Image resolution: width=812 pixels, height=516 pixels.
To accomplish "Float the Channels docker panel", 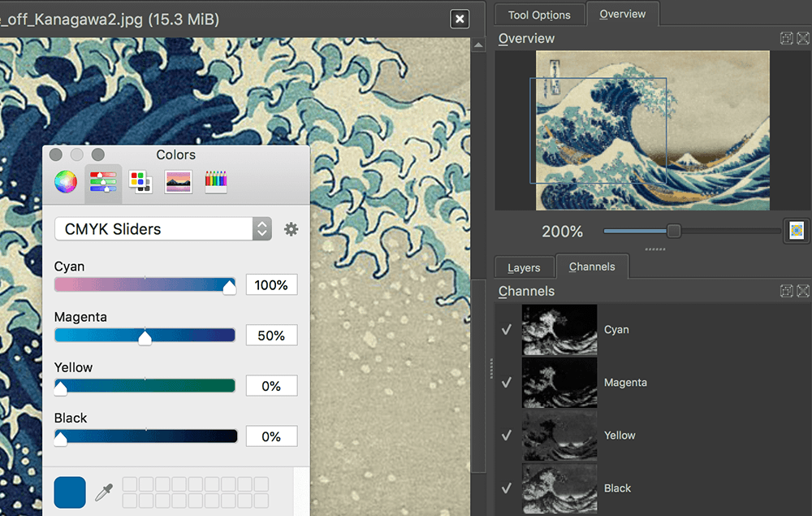I will click(x=786, y=291).
